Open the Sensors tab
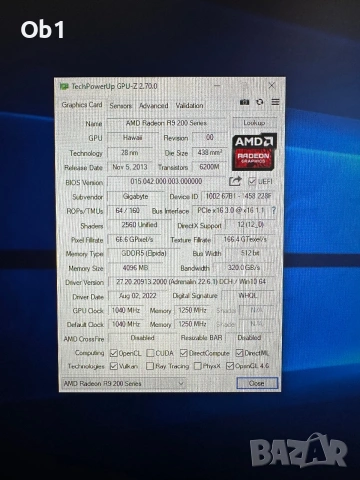The width and height of the screenshot is (360, 480). tap(121, 106)
